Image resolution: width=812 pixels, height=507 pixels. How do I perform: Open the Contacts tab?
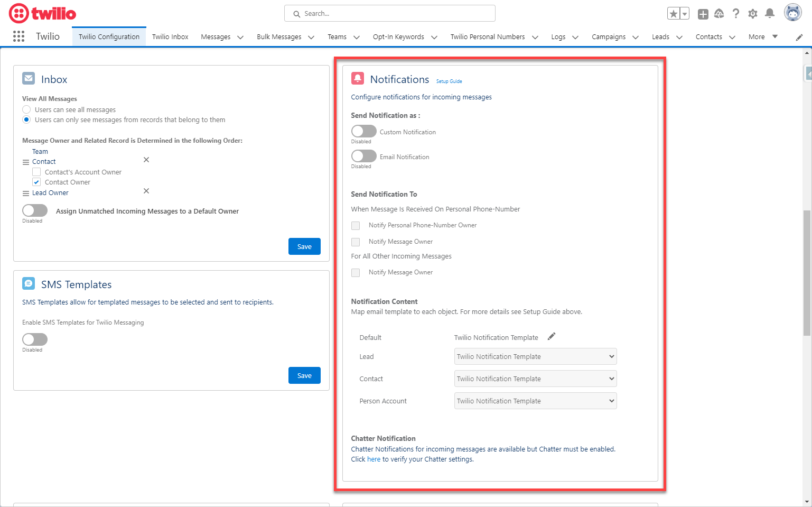(x=708, y=36)
